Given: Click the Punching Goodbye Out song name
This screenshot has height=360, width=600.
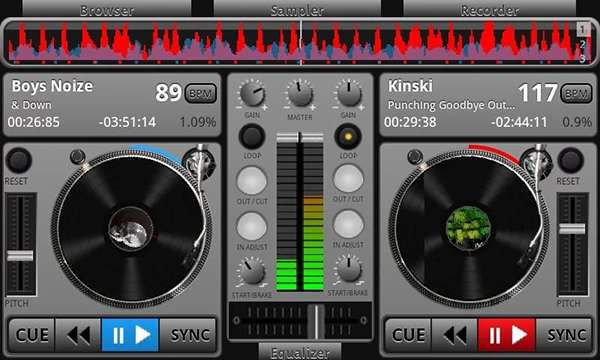Looking at the screenshot, I should (x=451, y=105).
